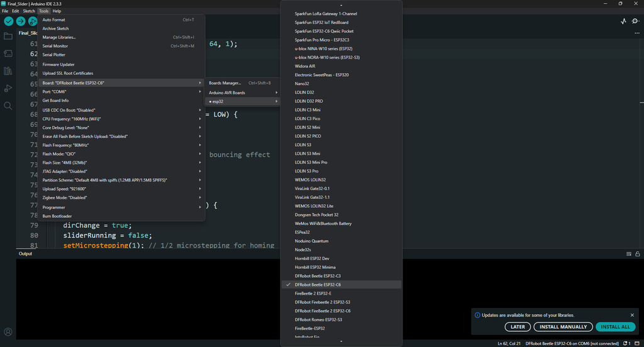Click the INSTALL MANUALLY button
The image size is (644, 347).
pos(563,327)
